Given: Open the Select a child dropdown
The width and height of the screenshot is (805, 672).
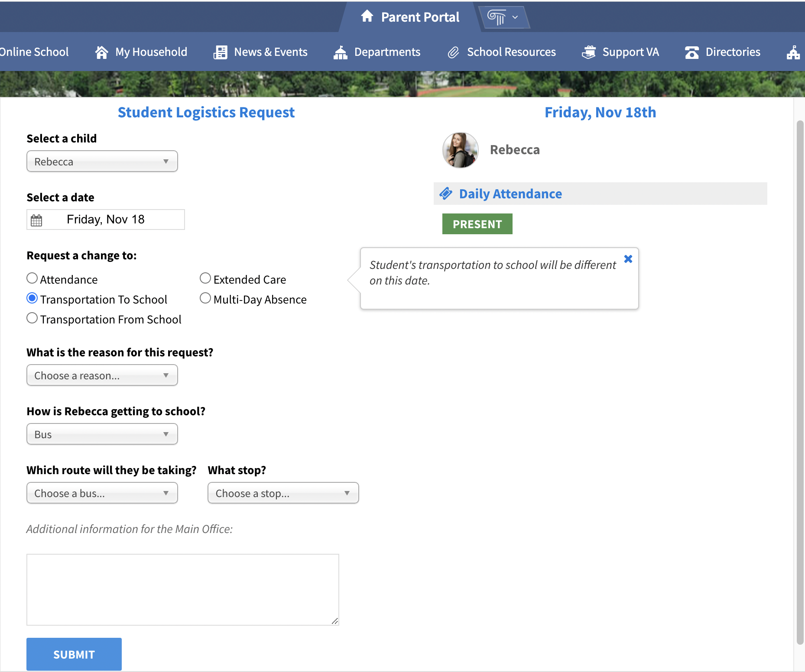Looking at the screenshot, I should [x=102, y=162].
